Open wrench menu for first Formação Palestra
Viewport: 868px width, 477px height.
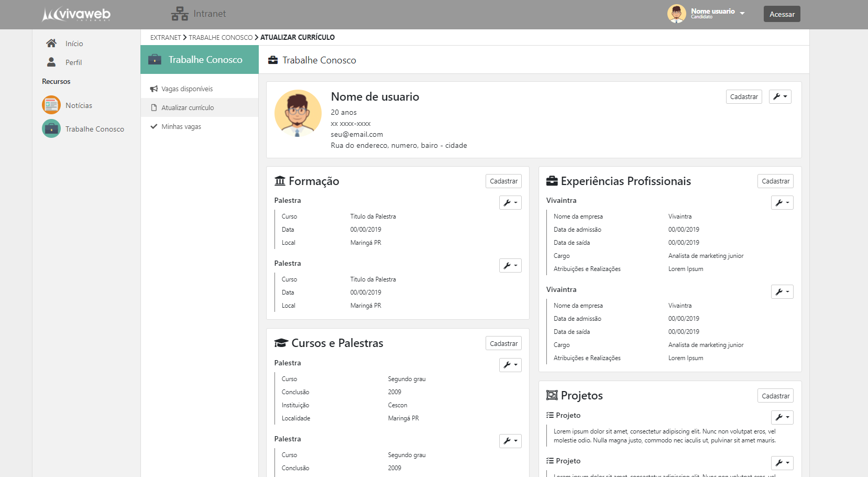click(x=510, y=203)
